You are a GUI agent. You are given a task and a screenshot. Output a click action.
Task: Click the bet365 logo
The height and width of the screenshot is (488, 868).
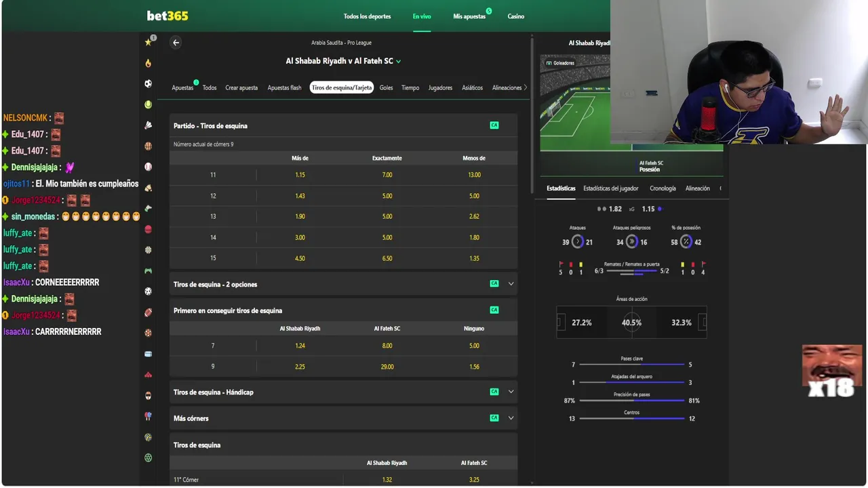(x=167, y=16)
